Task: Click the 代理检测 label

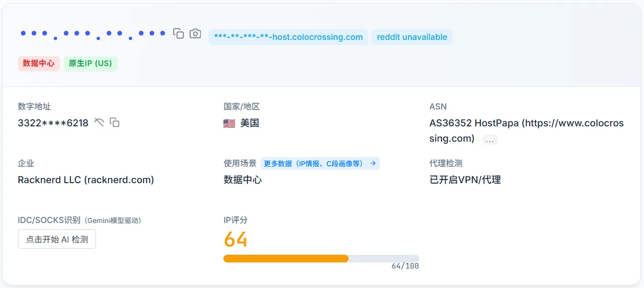Action: click(446, 163)
